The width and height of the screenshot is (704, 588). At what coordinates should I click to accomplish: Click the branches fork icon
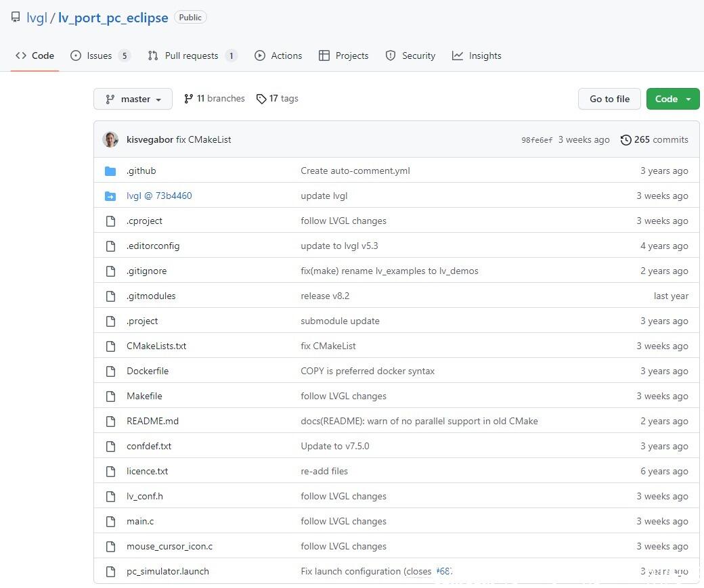[188, 99]
